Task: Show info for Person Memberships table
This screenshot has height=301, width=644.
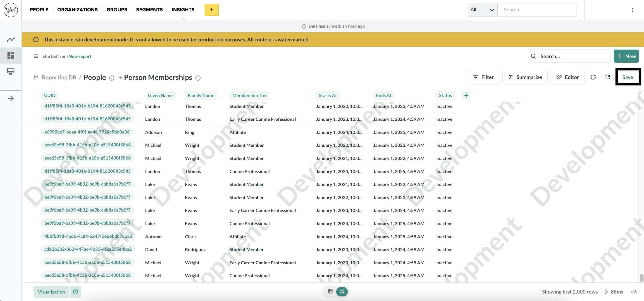Action: click(x=198, y=78)
